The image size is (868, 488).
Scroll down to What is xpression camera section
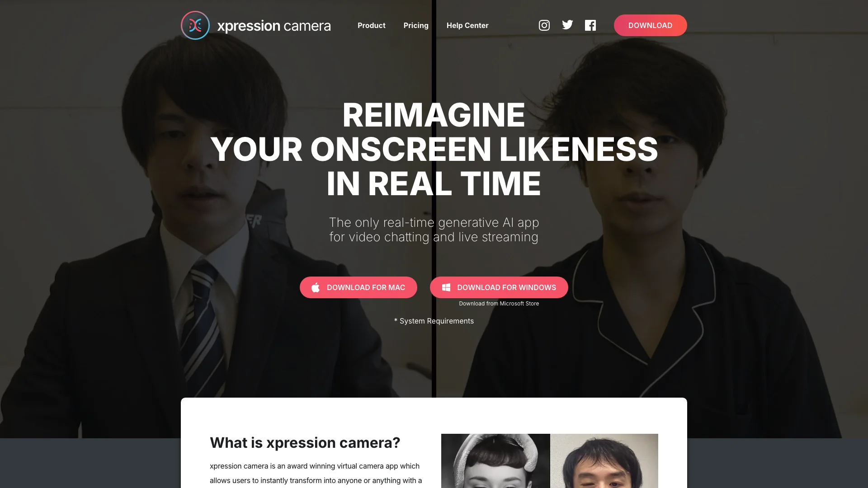tap(305, 442)
